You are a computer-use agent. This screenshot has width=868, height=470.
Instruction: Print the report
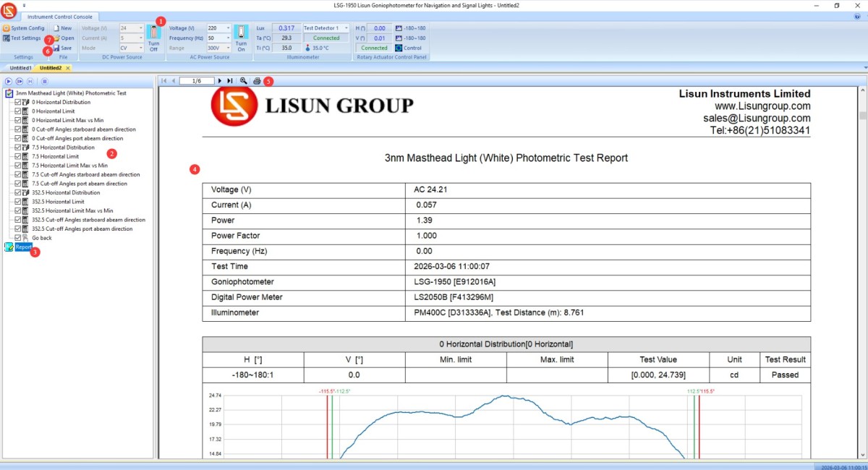click(x=257, y=81)
